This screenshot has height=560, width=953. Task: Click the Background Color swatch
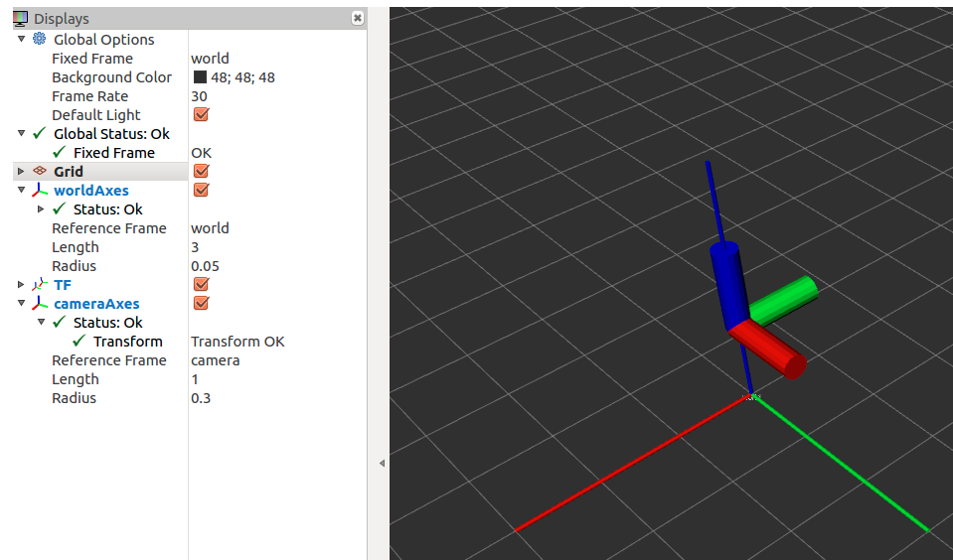tap(200, 77)
